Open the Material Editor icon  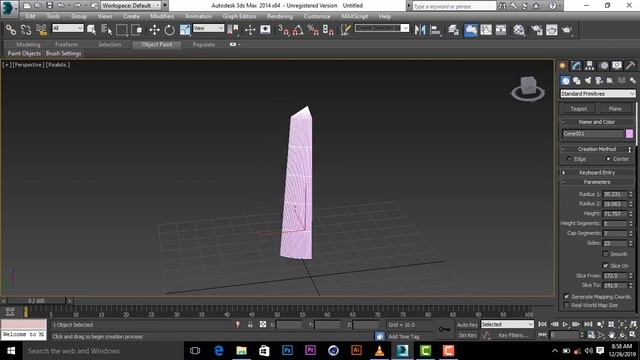tap(519, 30)
